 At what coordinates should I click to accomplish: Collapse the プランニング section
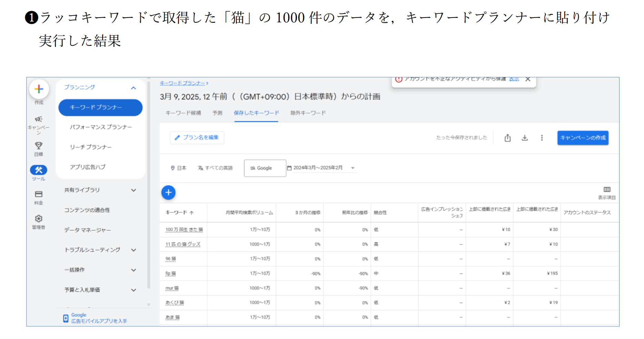point(133,88)
